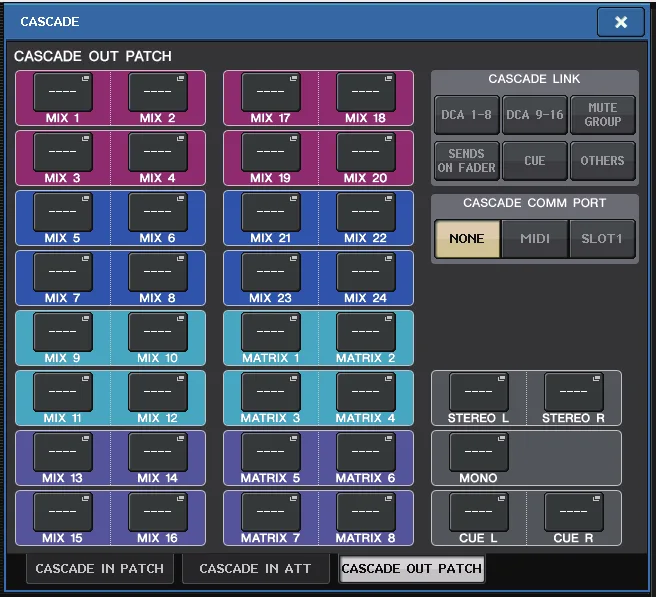Open the MIX 1 output patch selector
The image size is (656, 597).
[63, 92]
